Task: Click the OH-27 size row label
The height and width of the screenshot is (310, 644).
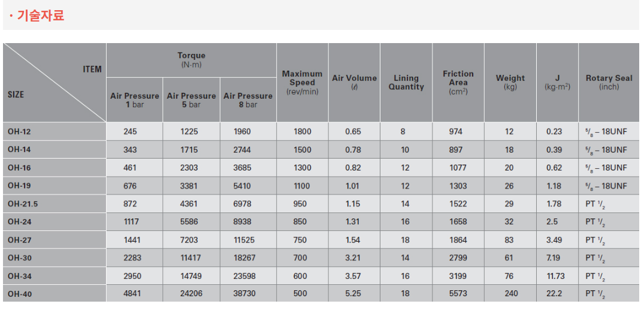Action: tap(19, 240)
